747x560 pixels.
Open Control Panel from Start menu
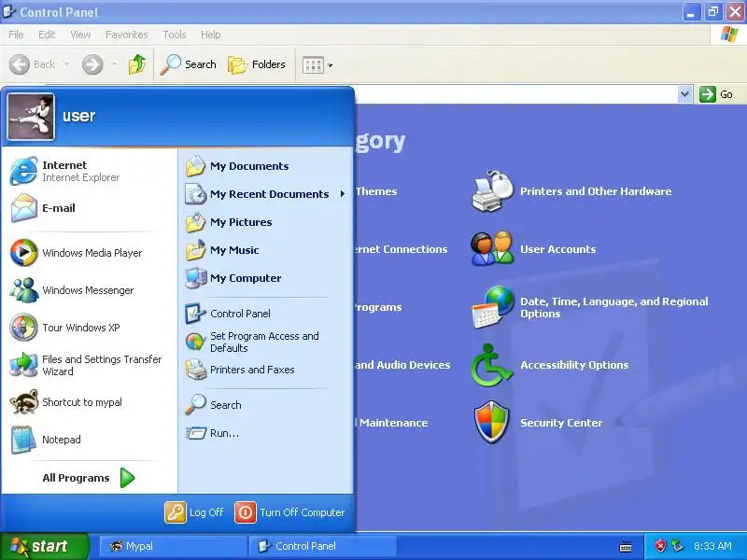pos(265,314)
